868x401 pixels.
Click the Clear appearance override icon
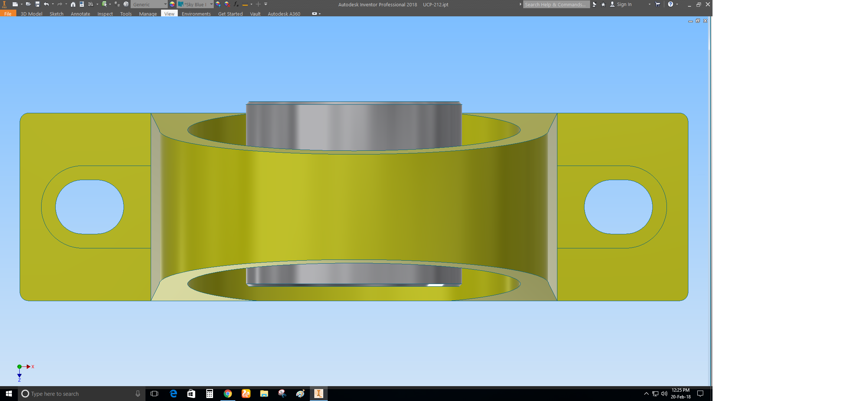pos(227,4)
